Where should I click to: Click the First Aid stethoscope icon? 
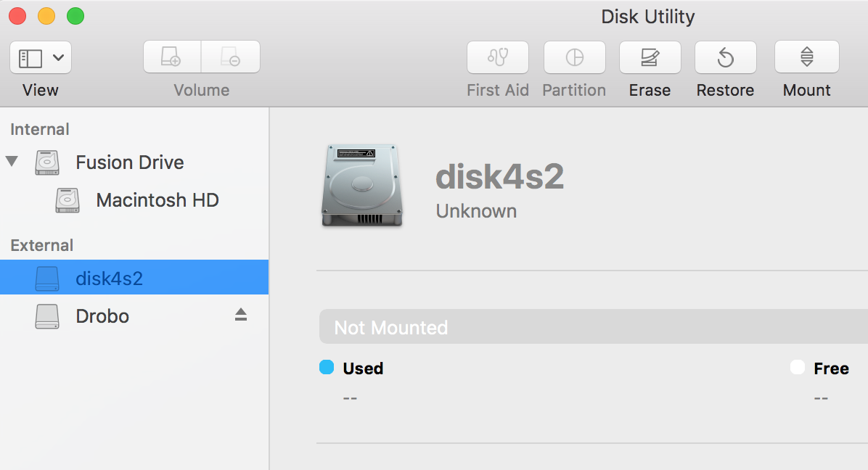(498, 57)
